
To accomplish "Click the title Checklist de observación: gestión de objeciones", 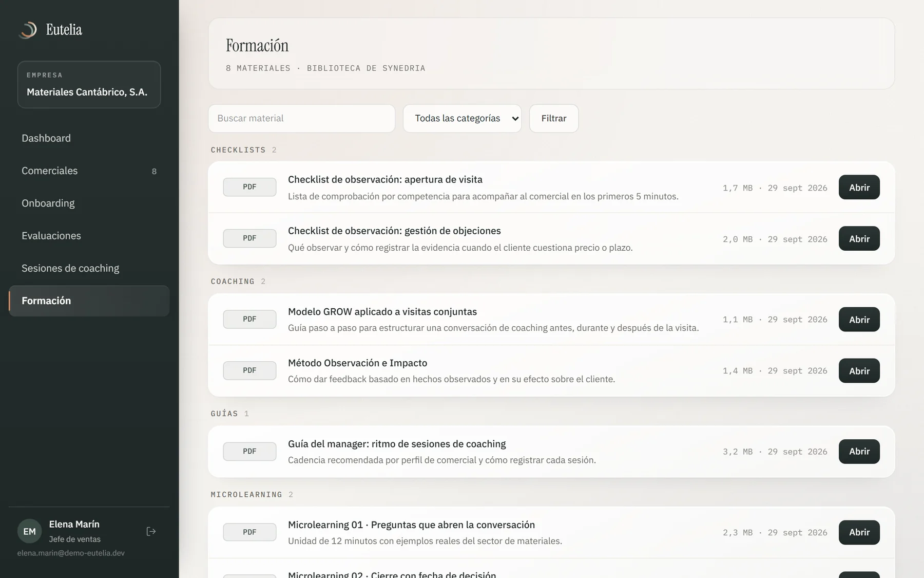I will (394, 231).
